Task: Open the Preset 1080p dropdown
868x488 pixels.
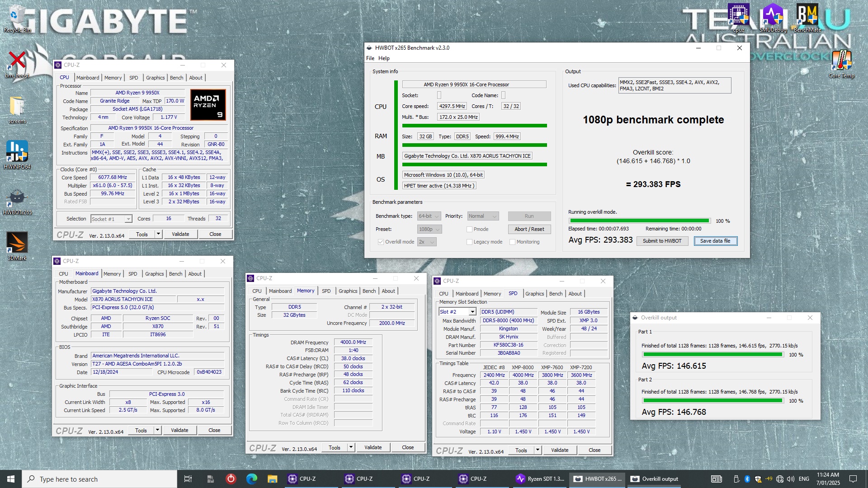Action: click(x=429, y=229)
